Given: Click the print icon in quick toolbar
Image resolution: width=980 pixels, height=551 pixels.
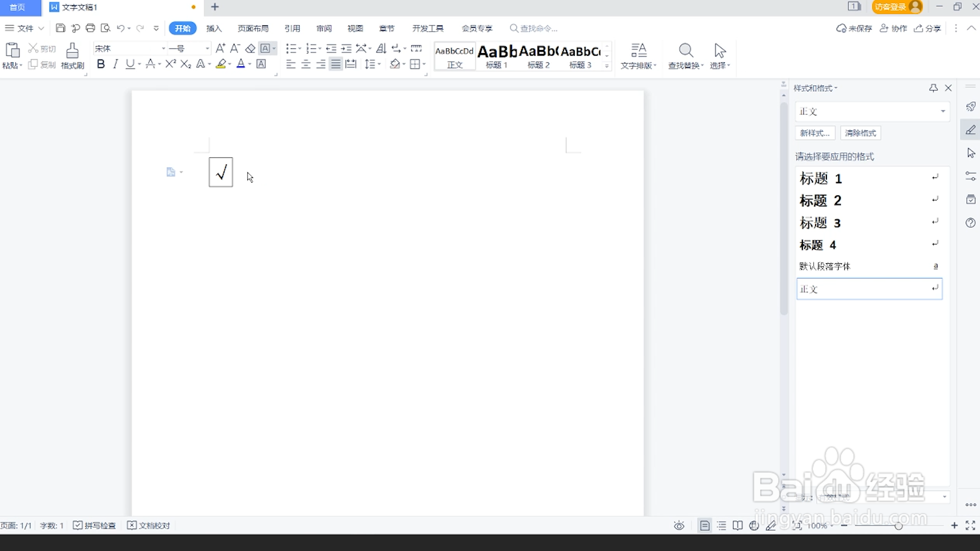Looking at the screenshot, I should [x=90, y=28].
